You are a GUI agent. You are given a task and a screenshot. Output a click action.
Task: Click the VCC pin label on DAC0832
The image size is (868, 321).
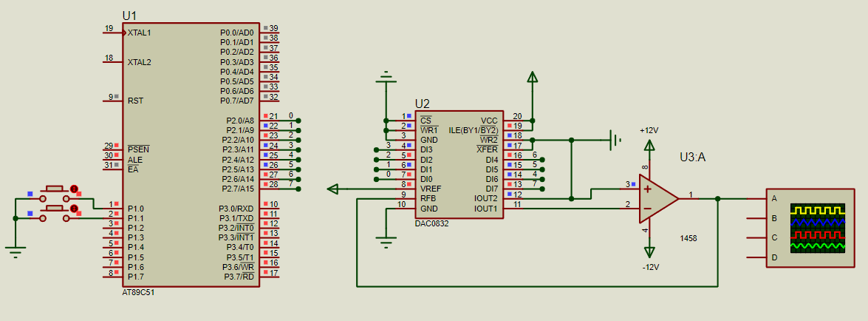point(489,121)
